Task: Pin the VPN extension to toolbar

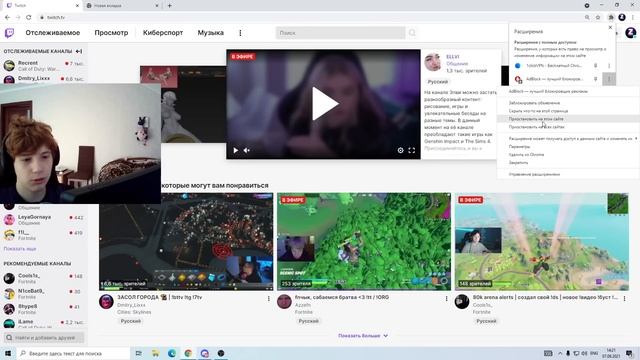Action: [x=596, y=65]
